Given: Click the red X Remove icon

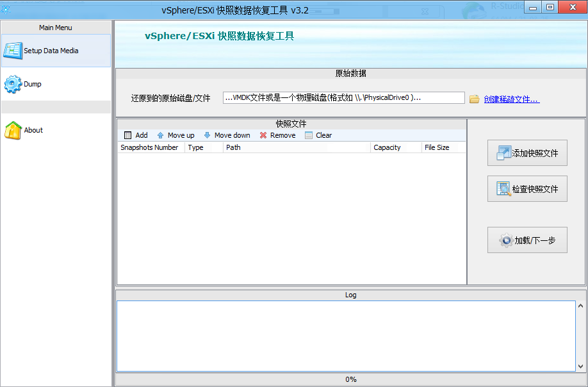Looking at the screenshot, I should (263, 135).
